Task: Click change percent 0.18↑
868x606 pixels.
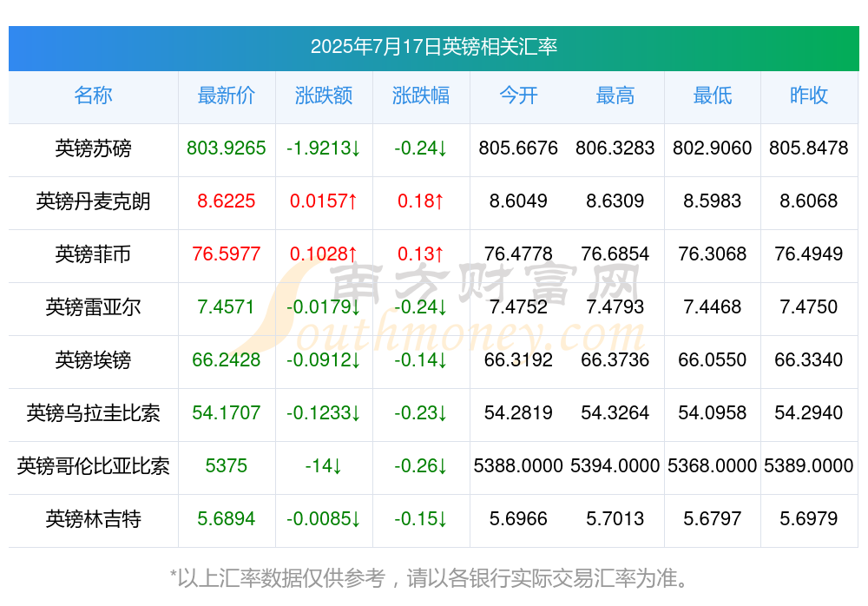Action: tap(421, 201)
